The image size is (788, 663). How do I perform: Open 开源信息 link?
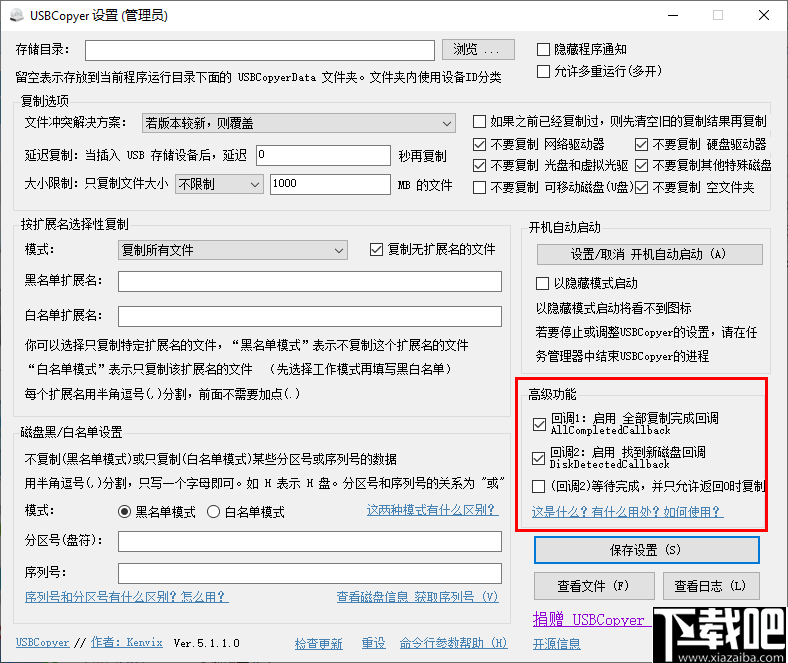pos(557,644)
